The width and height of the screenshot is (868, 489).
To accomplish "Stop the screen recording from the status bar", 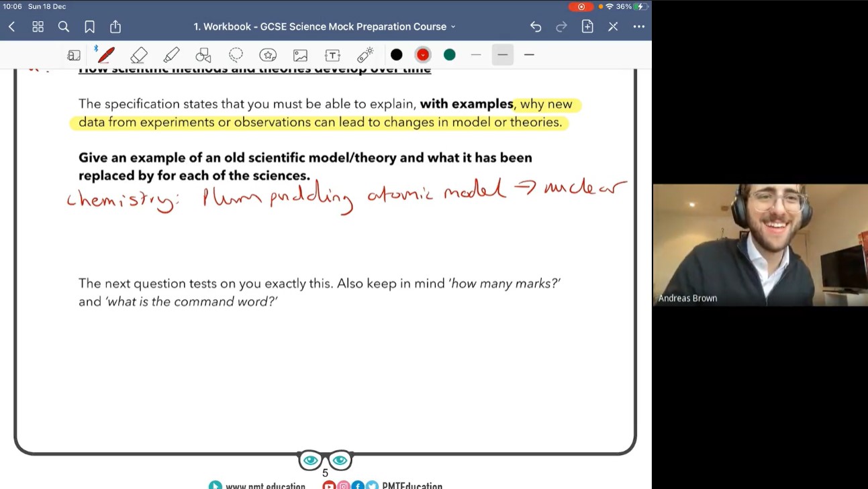I will coord(581,6).
